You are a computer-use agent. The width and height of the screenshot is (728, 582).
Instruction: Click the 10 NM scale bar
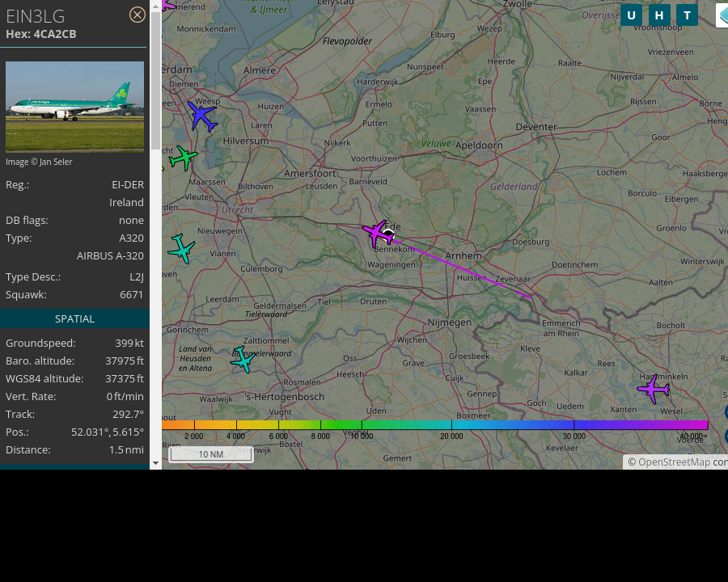click(x=211, y=454)
